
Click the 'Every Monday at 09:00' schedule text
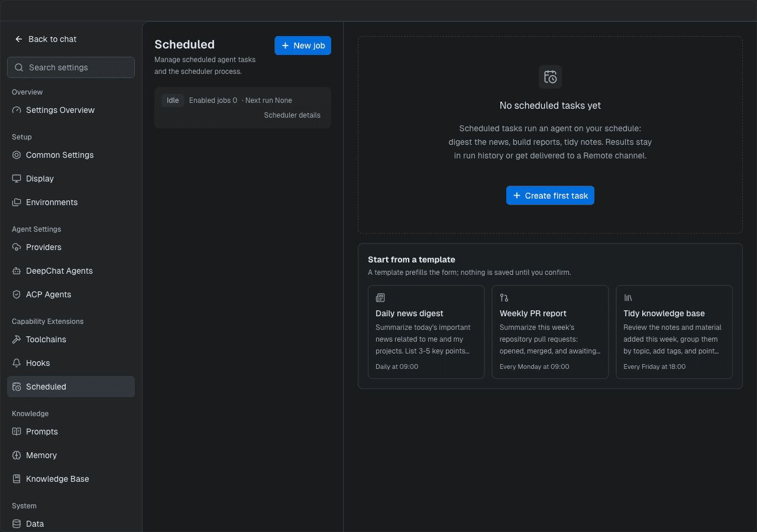click(535, 366)
